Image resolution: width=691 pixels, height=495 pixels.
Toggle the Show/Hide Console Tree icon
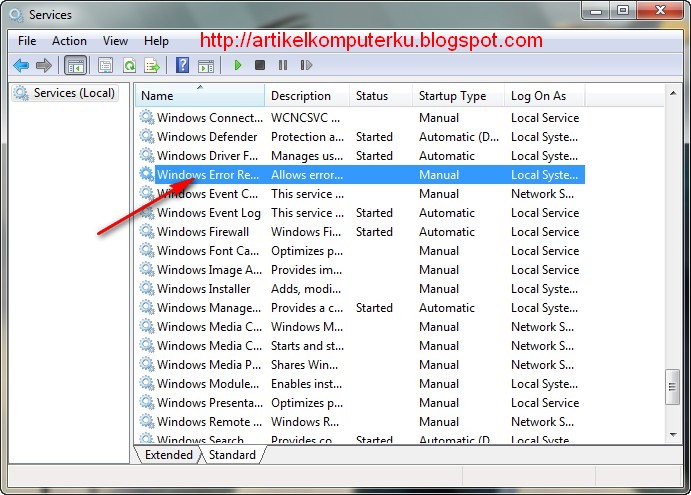click(75, 66)
